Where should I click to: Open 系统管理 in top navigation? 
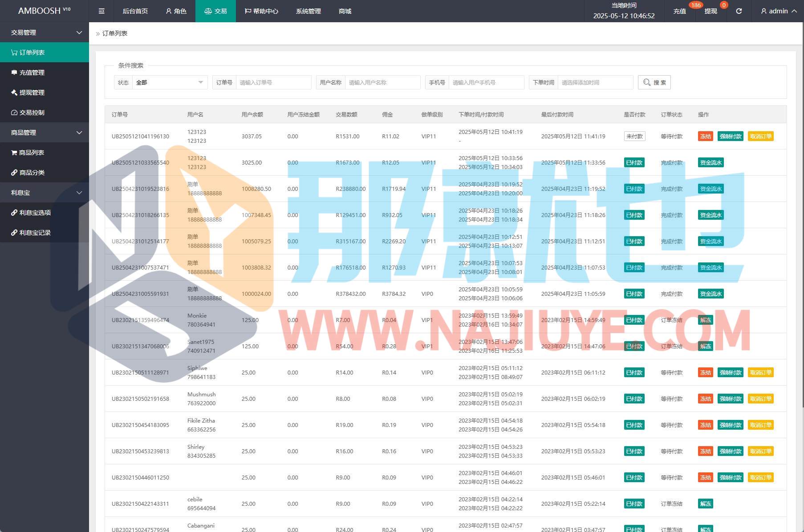point(309,11)
